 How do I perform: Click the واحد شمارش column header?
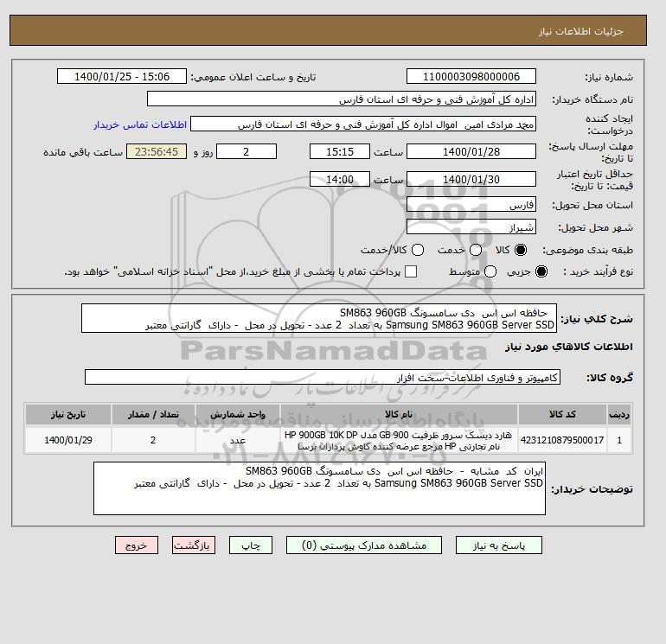[x=238, y=414]
